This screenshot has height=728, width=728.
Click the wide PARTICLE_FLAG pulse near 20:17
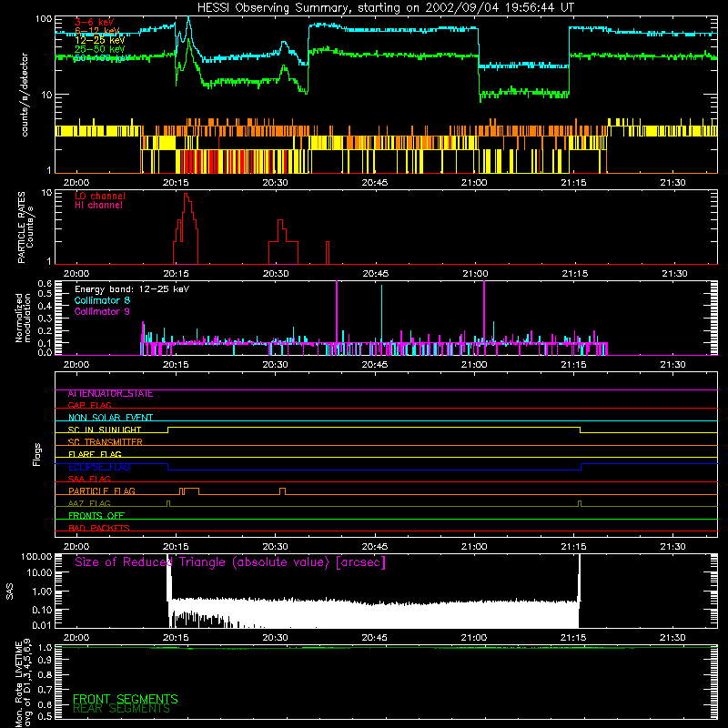tap(192, 491)
